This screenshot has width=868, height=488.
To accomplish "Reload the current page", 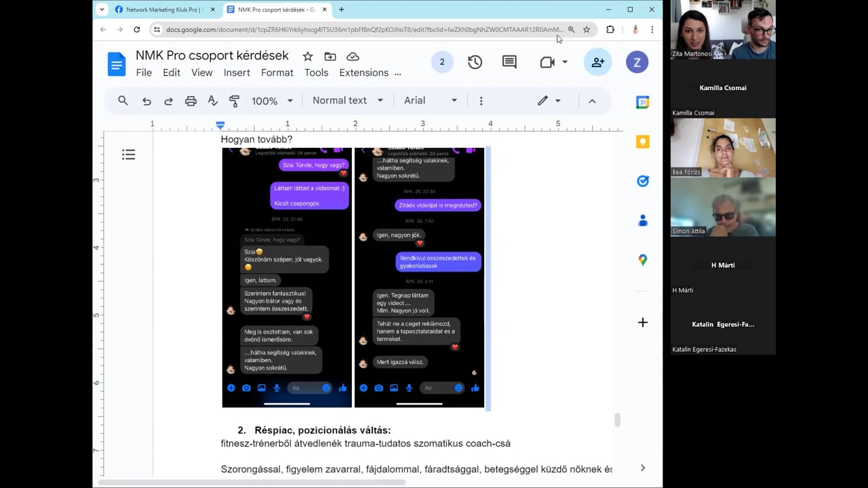I will [136, 30].
